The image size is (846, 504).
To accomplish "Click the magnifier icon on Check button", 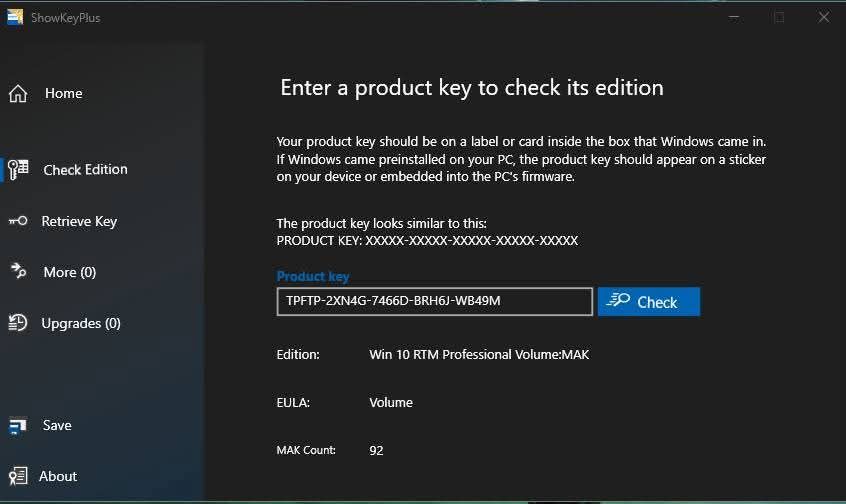I will pyautogui.click(x=618, y=300).
